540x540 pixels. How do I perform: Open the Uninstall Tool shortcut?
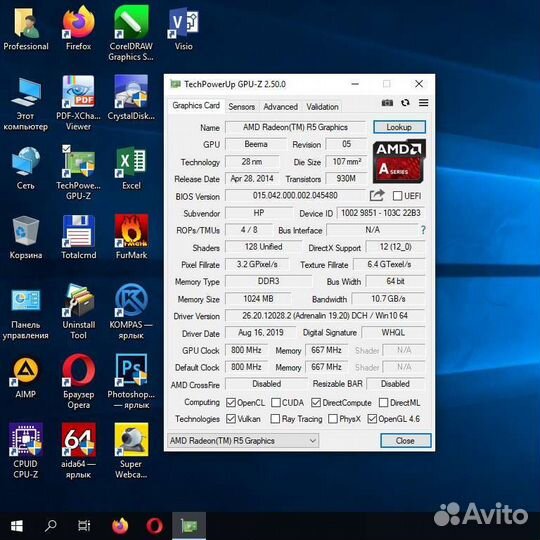pyautogui.click(x=79, y=312)
